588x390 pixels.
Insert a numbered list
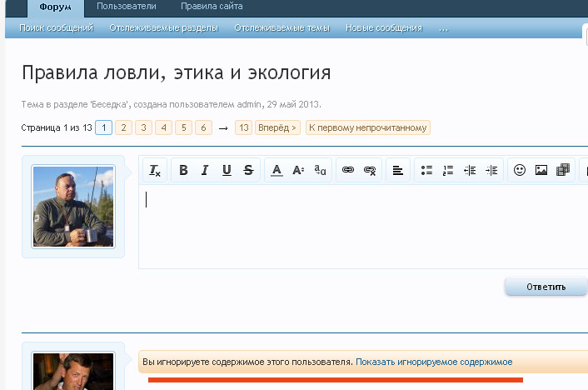point(448,170)
